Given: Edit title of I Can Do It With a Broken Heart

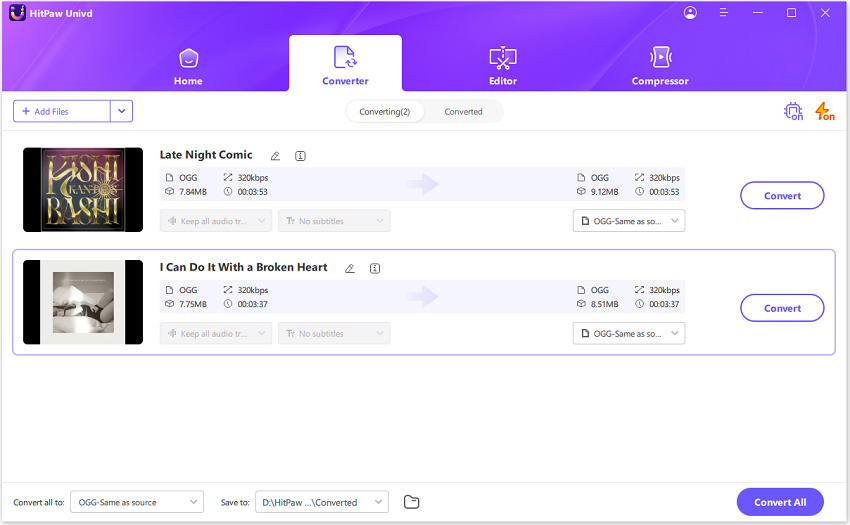Looking at the screenshot, I should pos(350,268).
